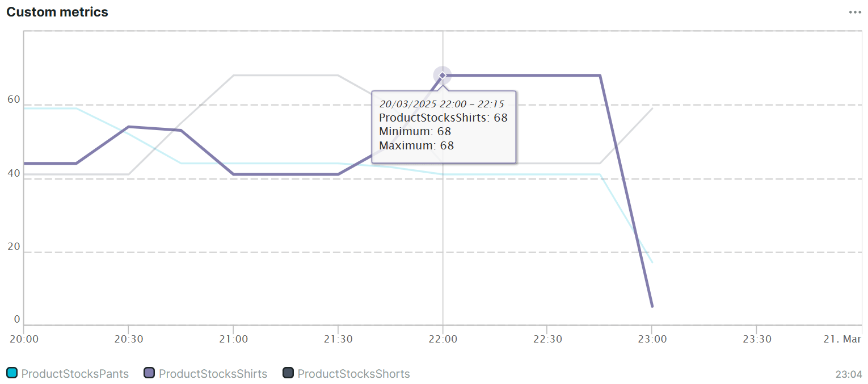Click the Custom metrics panel title

(x=57, y=12)
